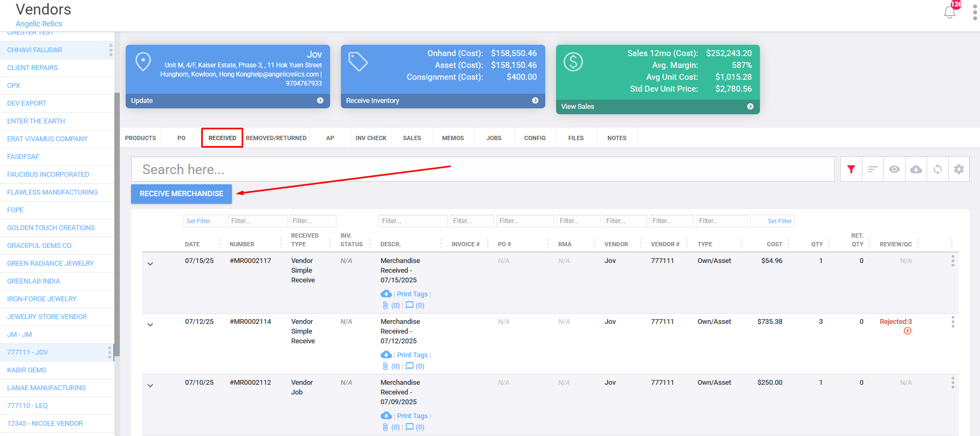
Task: Click Angelic Relics link under Vendors
Action: [39, 24]
